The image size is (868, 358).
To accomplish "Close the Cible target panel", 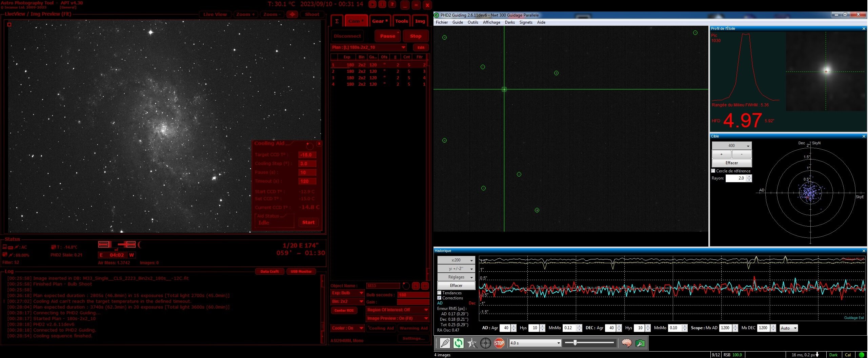I will tap(864, 136).
